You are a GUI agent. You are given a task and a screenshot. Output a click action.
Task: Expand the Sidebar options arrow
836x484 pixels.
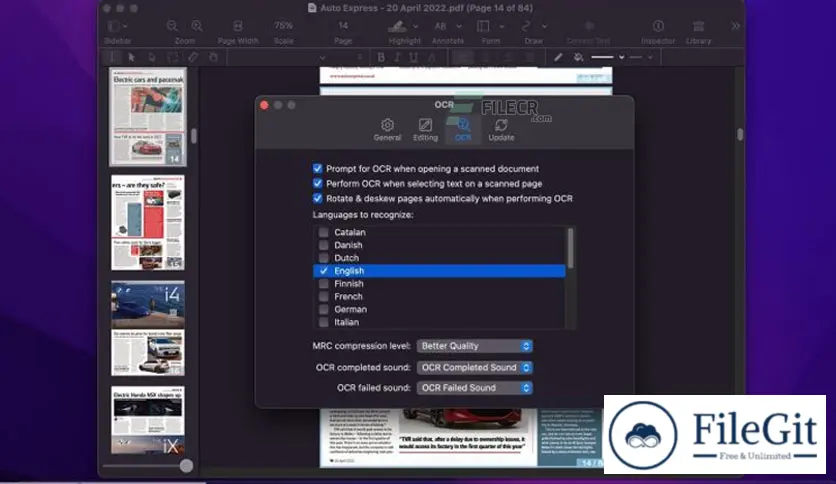125,26
